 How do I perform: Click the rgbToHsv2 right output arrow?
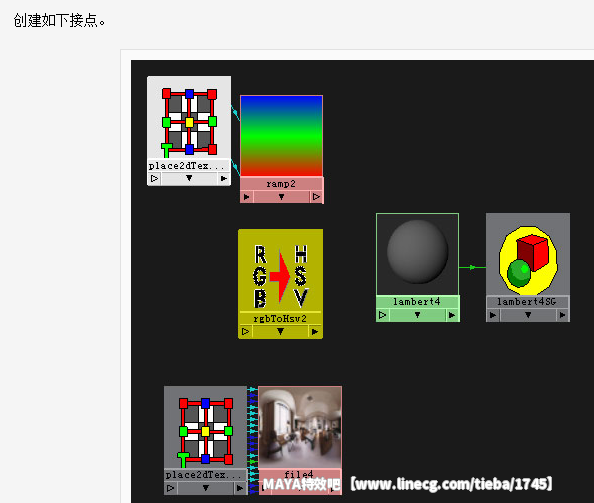[315, 332]
